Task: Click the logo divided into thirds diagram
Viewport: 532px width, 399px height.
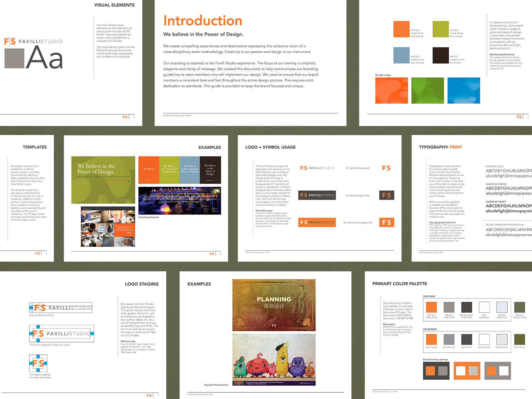Action: 61,308
